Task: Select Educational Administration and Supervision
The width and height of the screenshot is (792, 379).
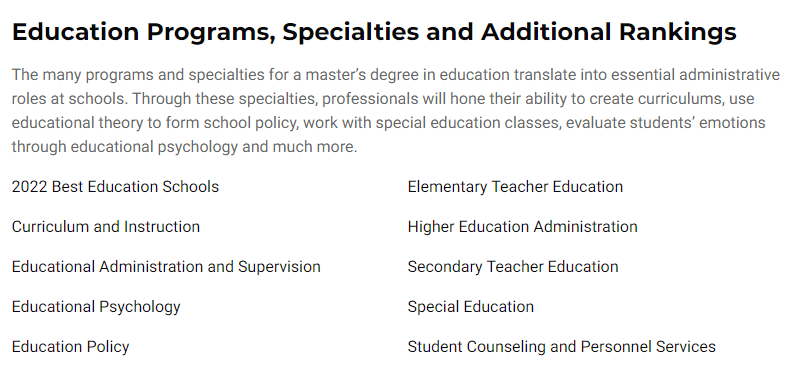Action: [x=166, y=266]
